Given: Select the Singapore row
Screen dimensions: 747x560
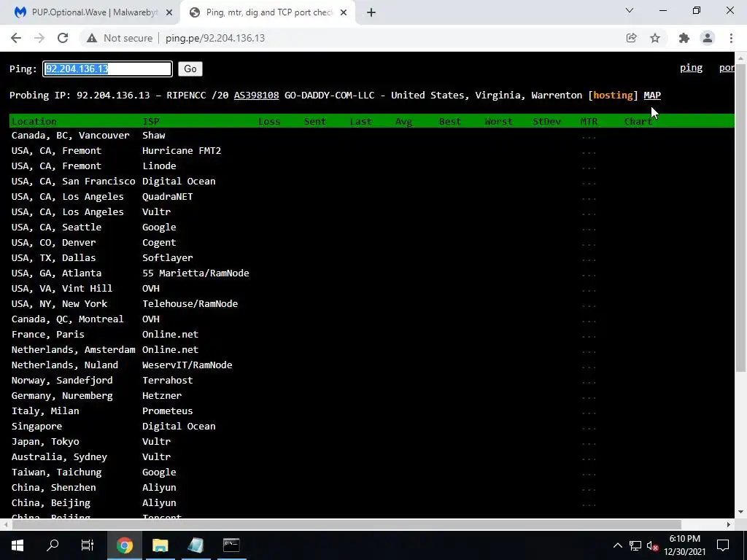Looking at the screenshot, I should pyautogui.click(x=371, y=426).
